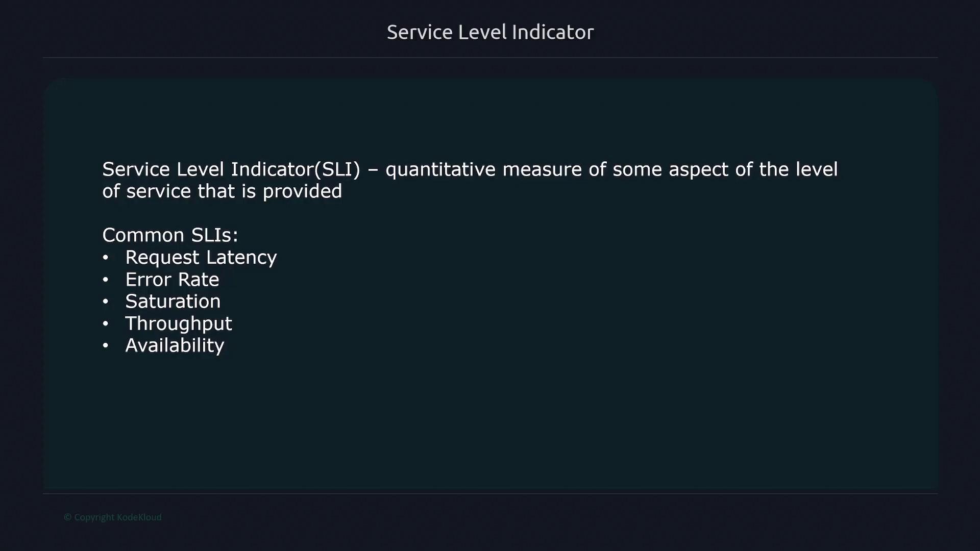The image size is (980, 551).
Task: Select the 'Error Rate' list item
Action: (x=172, y=280)
